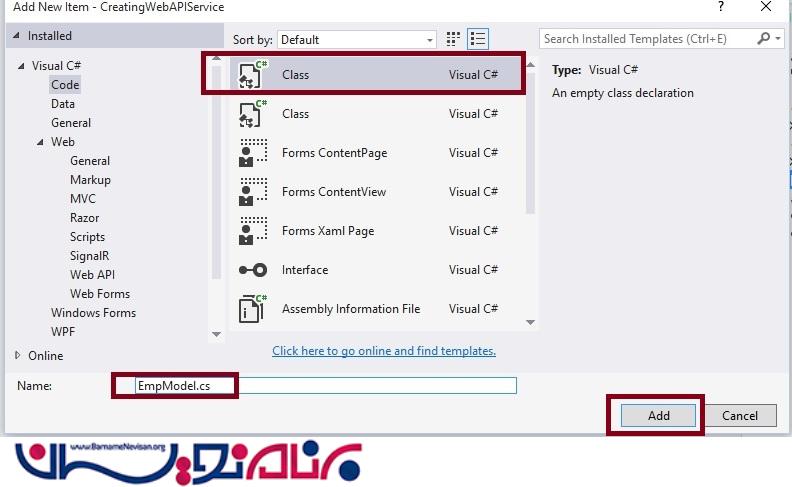Click the Forms ContentView template icon
Viewport: 792px width, 487px height.
pyautogui.click(x=253, y=191)
